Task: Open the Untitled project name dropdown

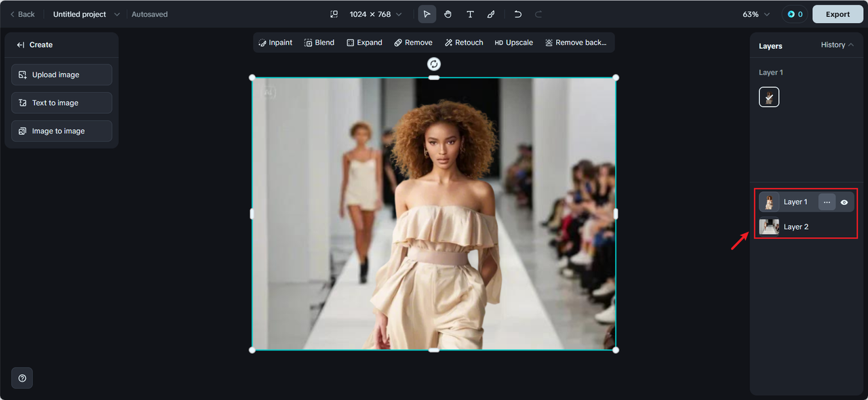Action: coord(87,14)
